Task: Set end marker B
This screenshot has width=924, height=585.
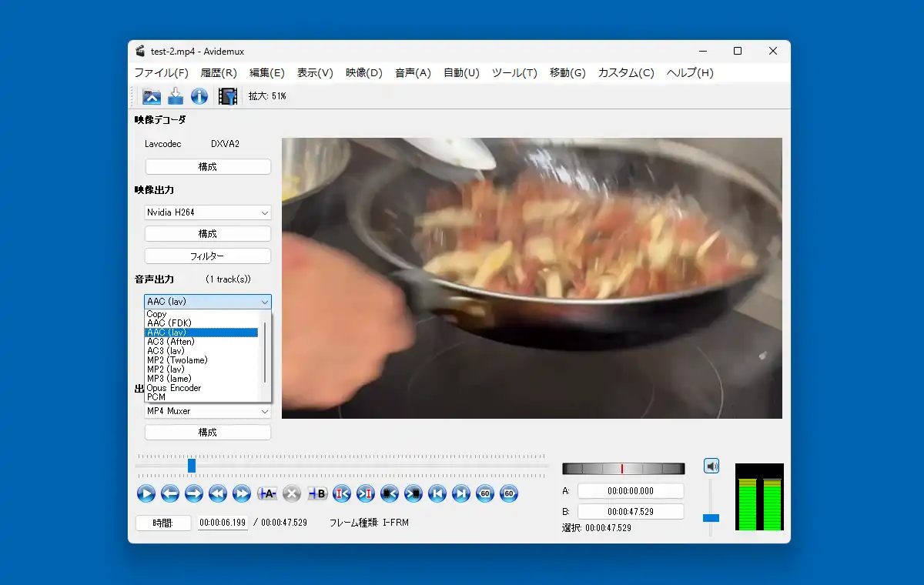Action: click(316, 494)
